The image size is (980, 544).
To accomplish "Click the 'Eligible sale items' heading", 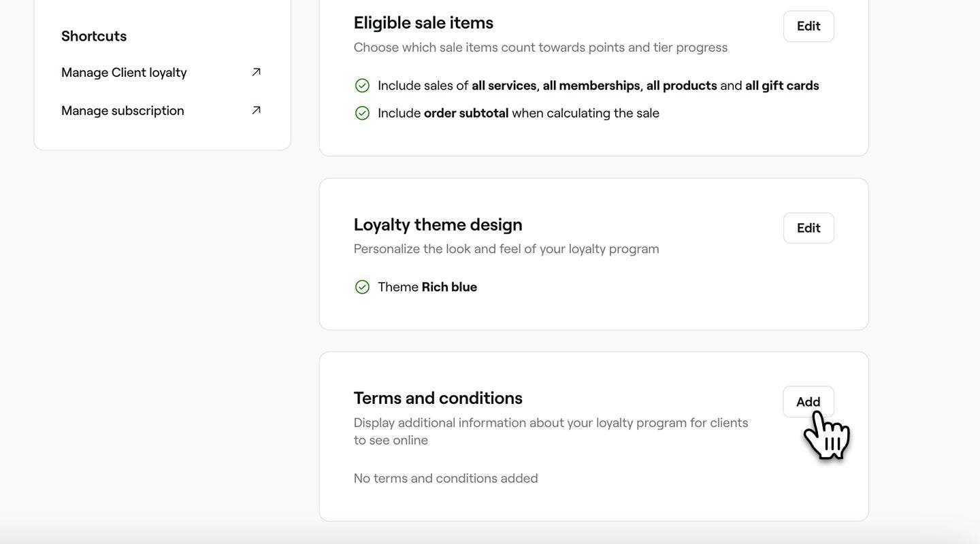I will [423, 22].
